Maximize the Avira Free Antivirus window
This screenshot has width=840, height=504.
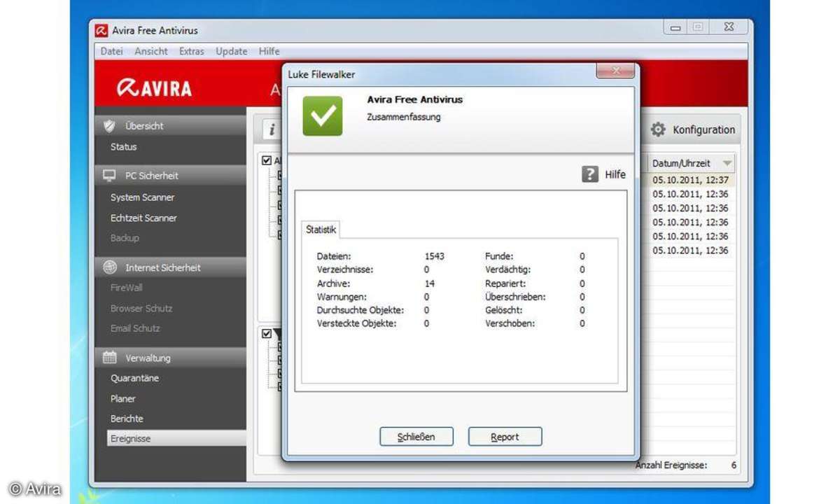tap(697, 27)
